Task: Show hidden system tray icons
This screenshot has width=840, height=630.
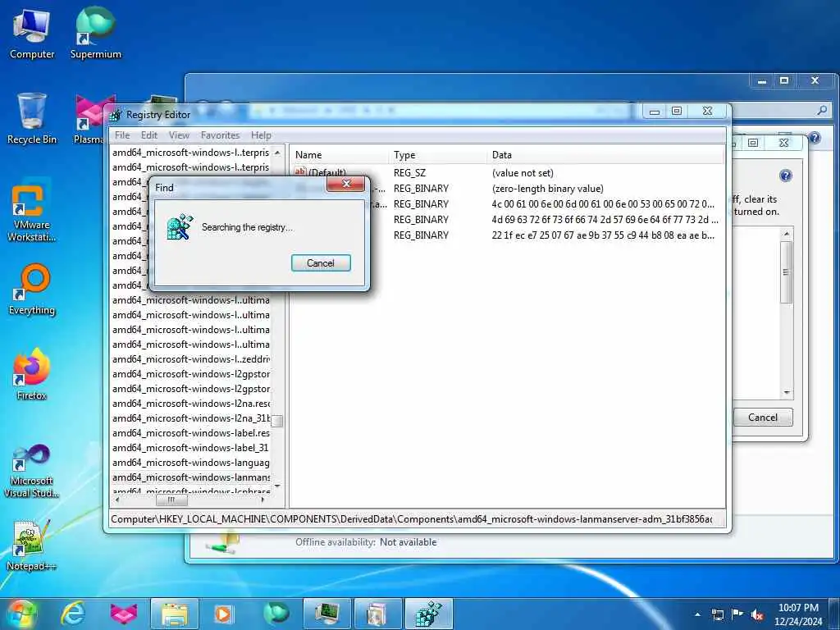Action: point(697,614)
